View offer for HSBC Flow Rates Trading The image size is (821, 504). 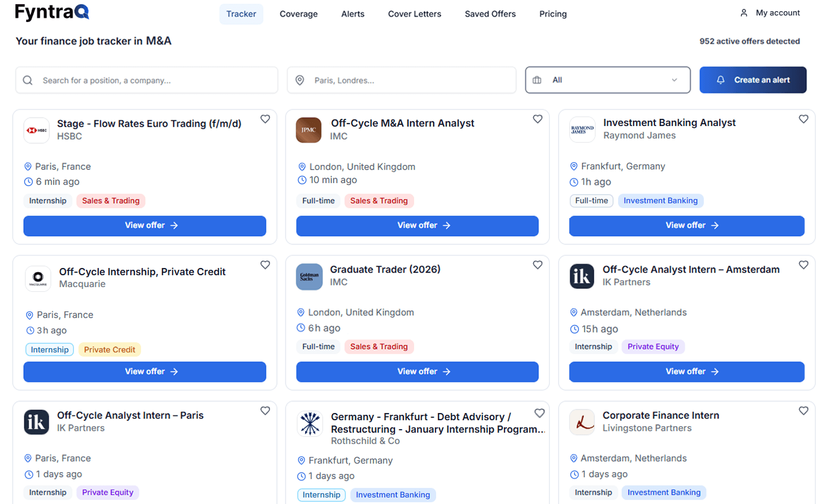tap(145, 226)
